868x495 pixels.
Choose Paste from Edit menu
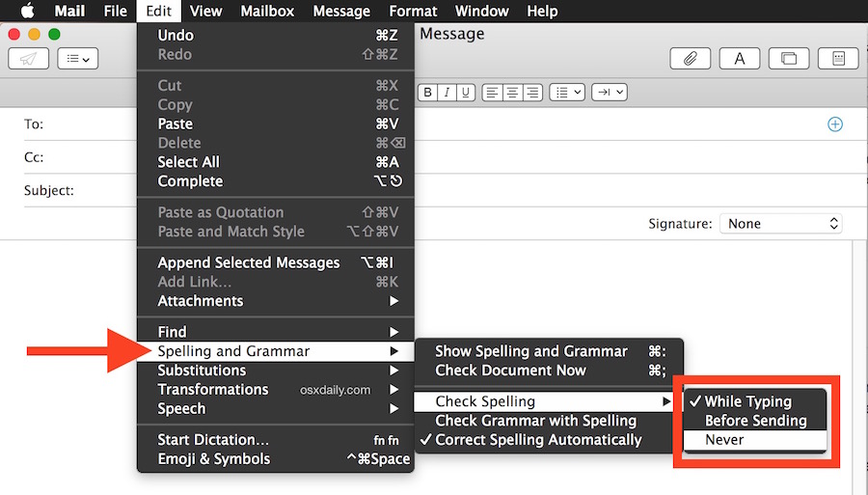pos(276,124)
